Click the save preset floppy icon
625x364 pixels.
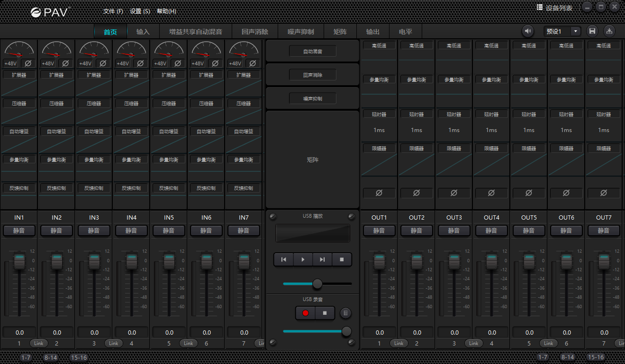coord(592,31)
